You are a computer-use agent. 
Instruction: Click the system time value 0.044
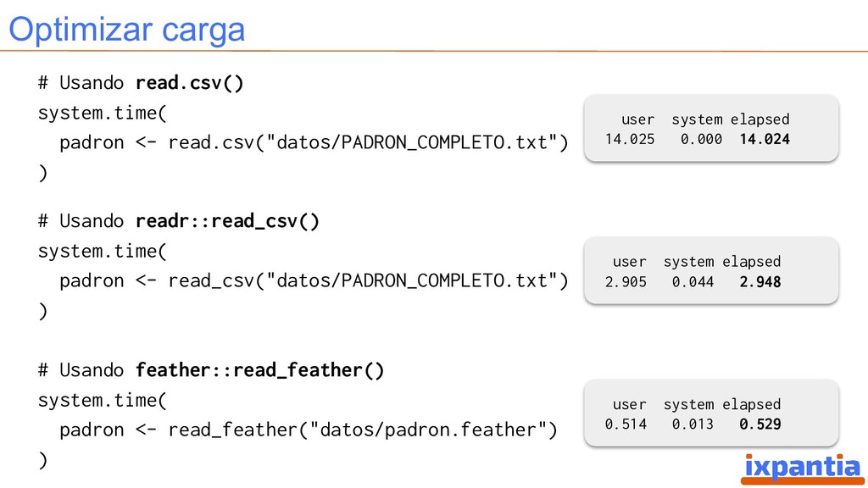coord(693,282)
